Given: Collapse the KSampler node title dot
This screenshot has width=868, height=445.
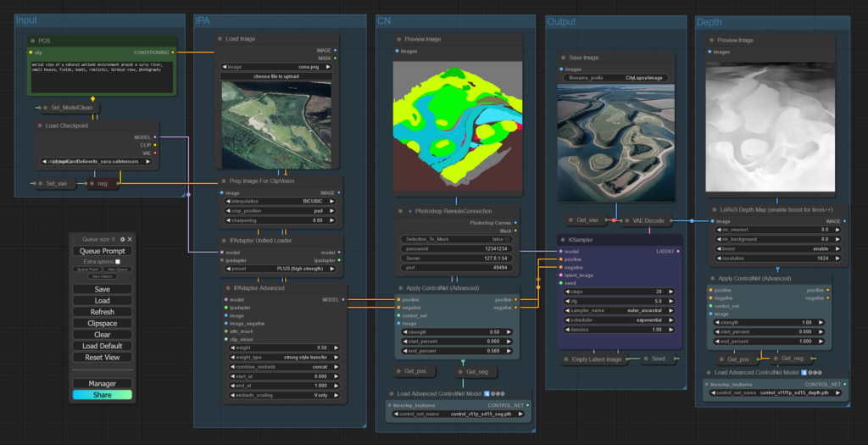Looking at the screenshot, I should [563, 240].
